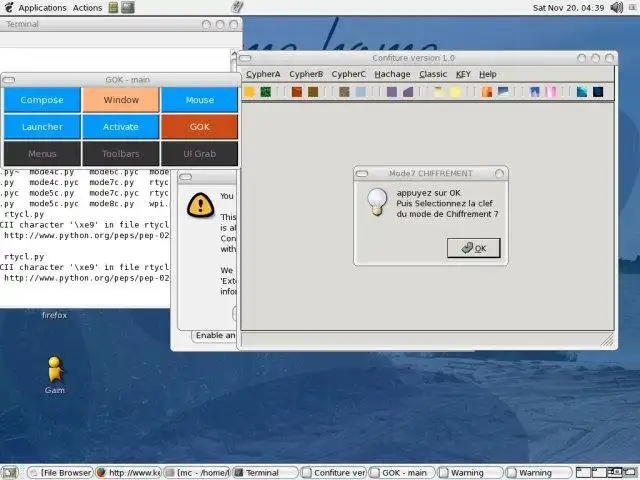Open window menu button of Confiture window
Image resolution: width=640 pixels, height=480 pixels.
coord(245,58)
